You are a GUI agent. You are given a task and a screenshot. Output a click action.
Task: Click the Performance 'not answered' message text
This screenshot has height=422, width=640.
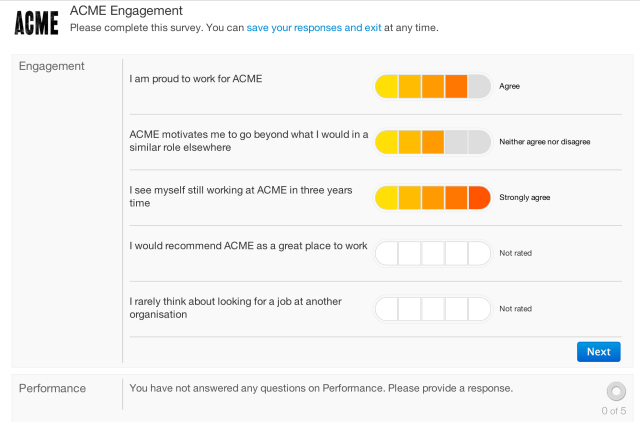tap(321, 388)
